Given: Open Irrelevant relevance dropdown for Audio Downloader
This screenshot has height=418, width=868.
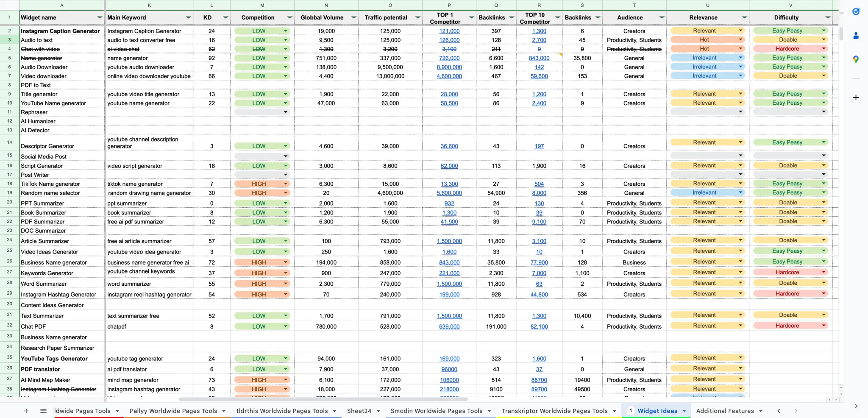Looking at the screenshot, I should [x=740, y=67].
